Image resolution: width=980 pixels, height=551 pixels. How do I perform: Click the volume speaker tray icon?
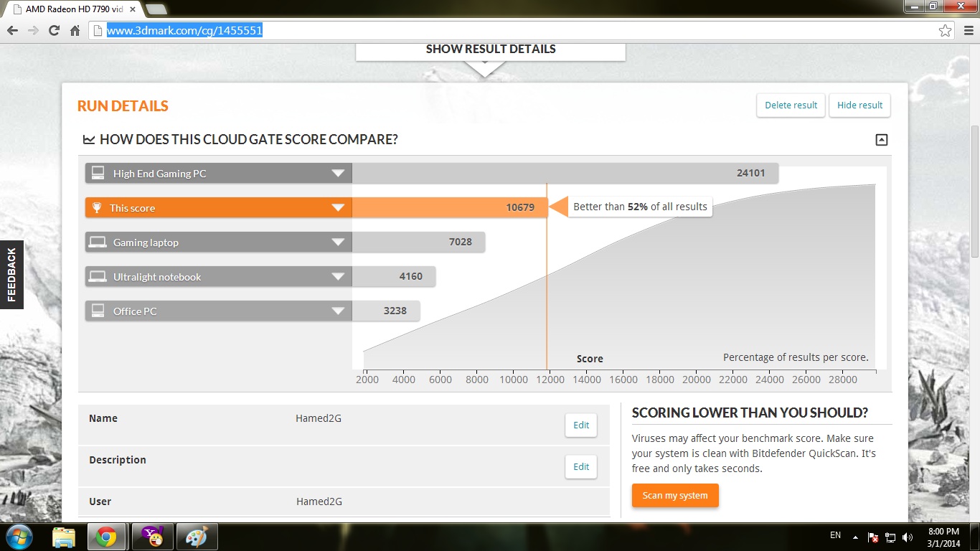tap(908, 537)
